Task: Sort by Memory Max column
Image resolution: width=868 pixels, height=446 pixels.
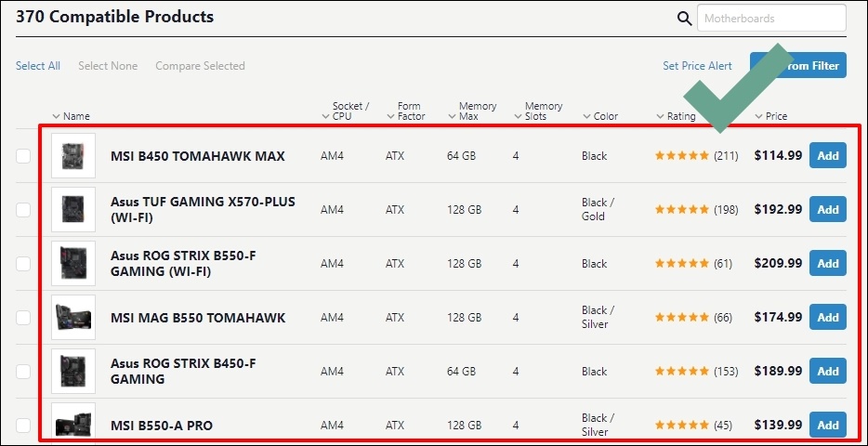Action: (x=472, y=111)
